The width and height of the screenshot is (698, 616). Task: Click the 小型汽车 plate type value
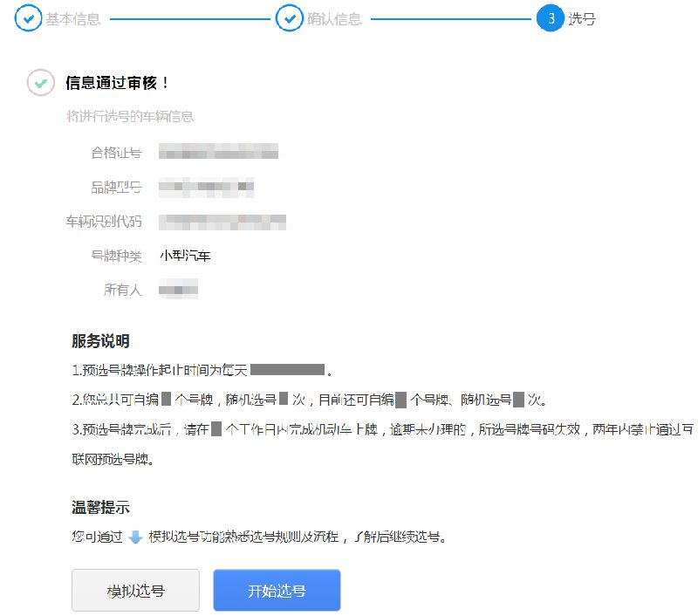(185, 256)
